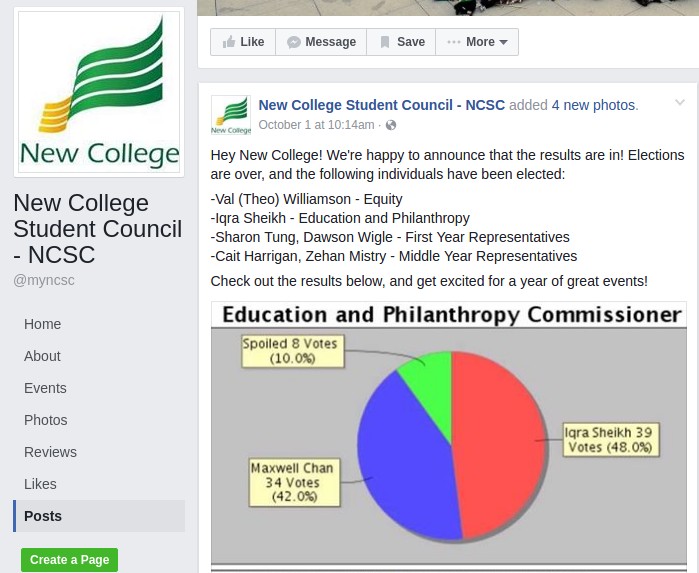Click the Like thumbs-up button
The height and width of the screenshot is (573, 699).
pyautogui.click(x=242, y=42)
